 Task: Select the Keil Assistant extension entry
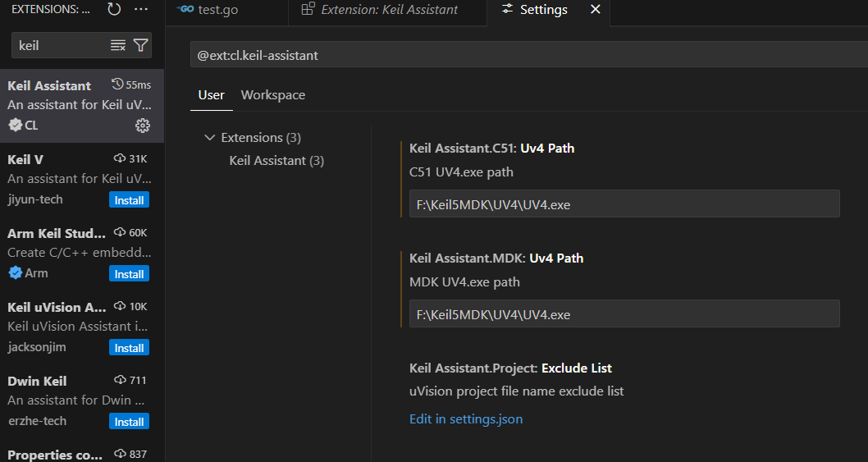pyautogui.click(x=82, y=106)
